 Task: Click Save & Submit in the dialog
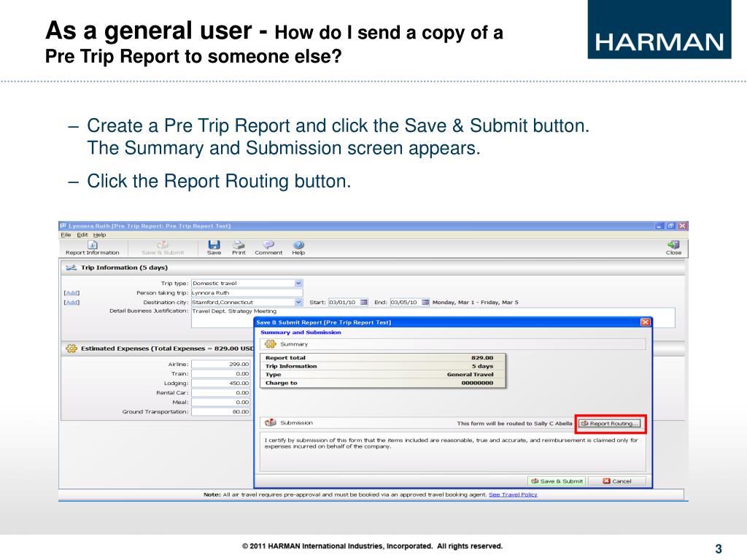click(x=557, y=481)
